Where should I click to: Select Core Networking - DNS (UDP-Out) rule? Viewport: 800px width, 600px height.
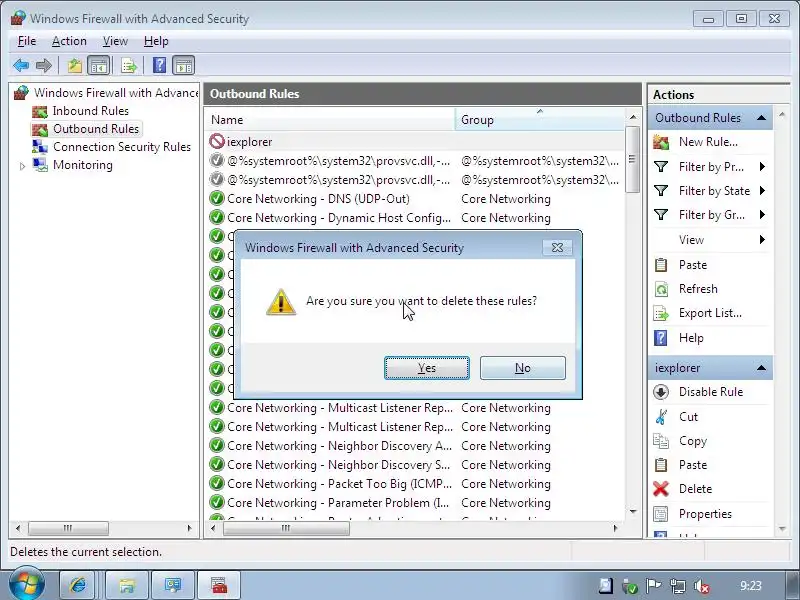coord(416,199)
